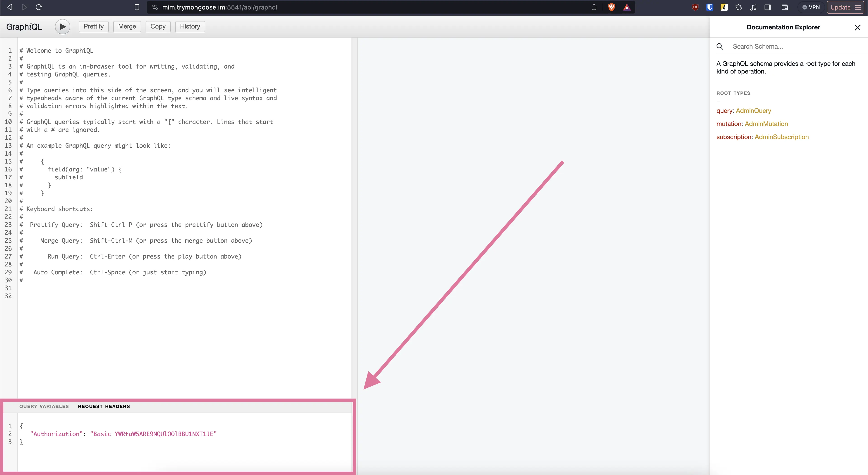The width and height of the screenshot is (868, 475).
Task: Select the Request Headers tab
Action: click(104, 406)
